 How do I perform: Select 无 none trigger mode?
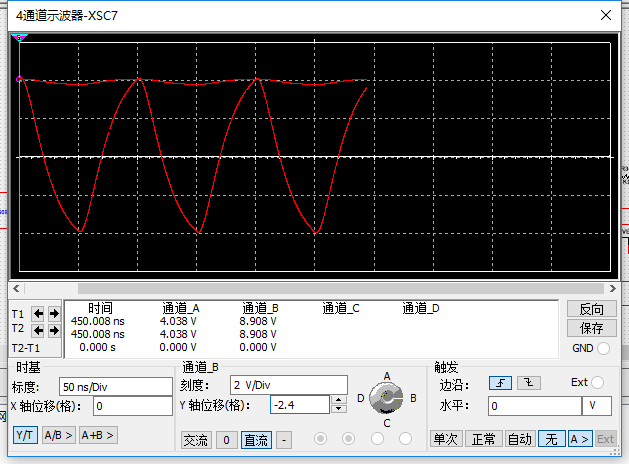[x=552, y=439]
